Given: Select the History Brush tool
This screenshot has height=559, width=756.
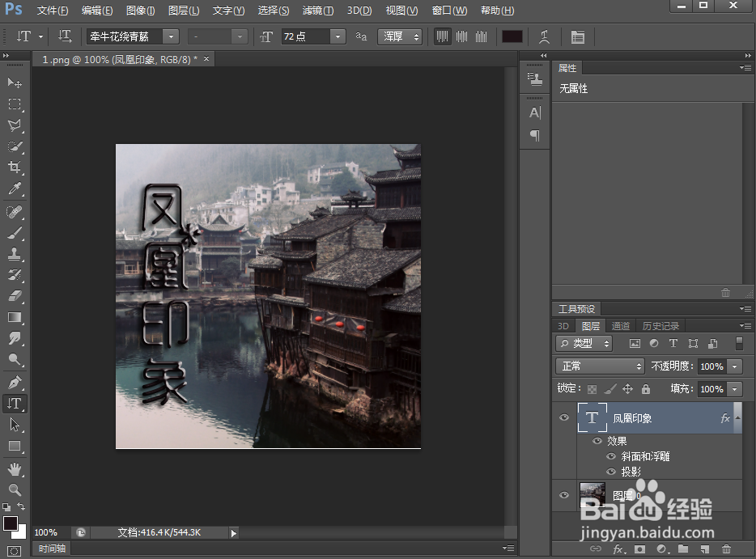Looking at the screenshot, I should (x=15, y=275).
